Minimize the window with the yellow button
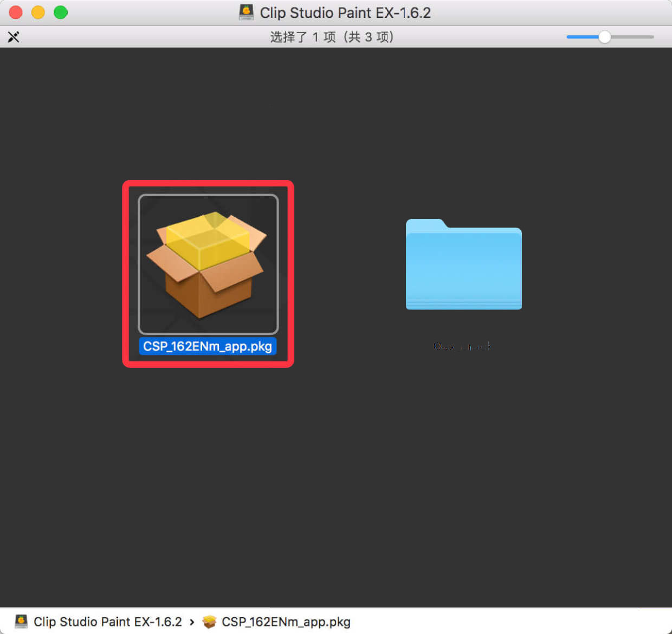The height and width of the screenshot is (634, 672). point(38,12)
